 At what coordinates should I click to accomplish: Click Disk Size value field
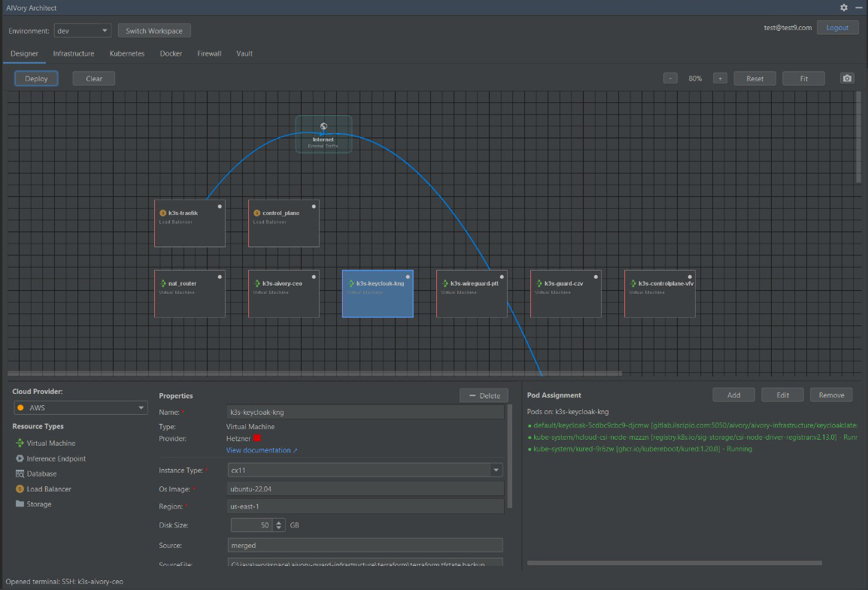pyautogui.click(x=252, y=525)
